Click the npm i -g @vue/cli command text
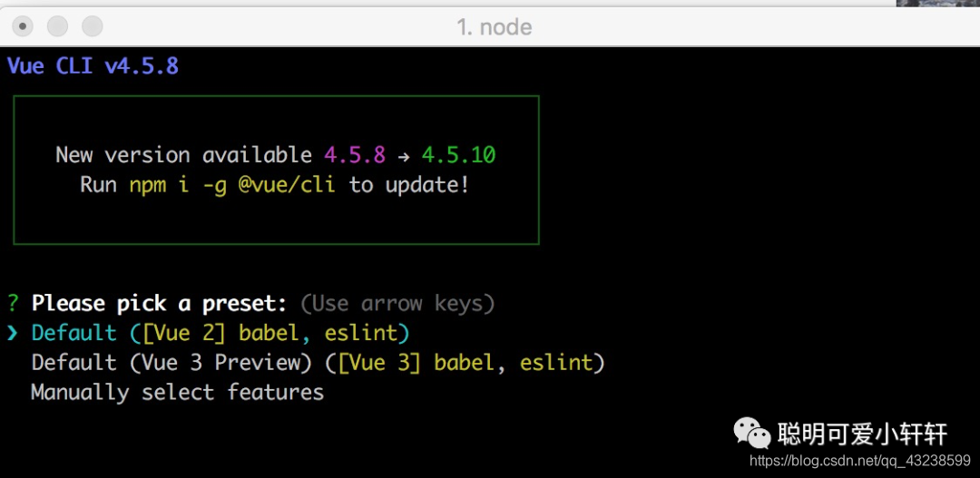This screenshot has height=478, width=980. point(232,185)
